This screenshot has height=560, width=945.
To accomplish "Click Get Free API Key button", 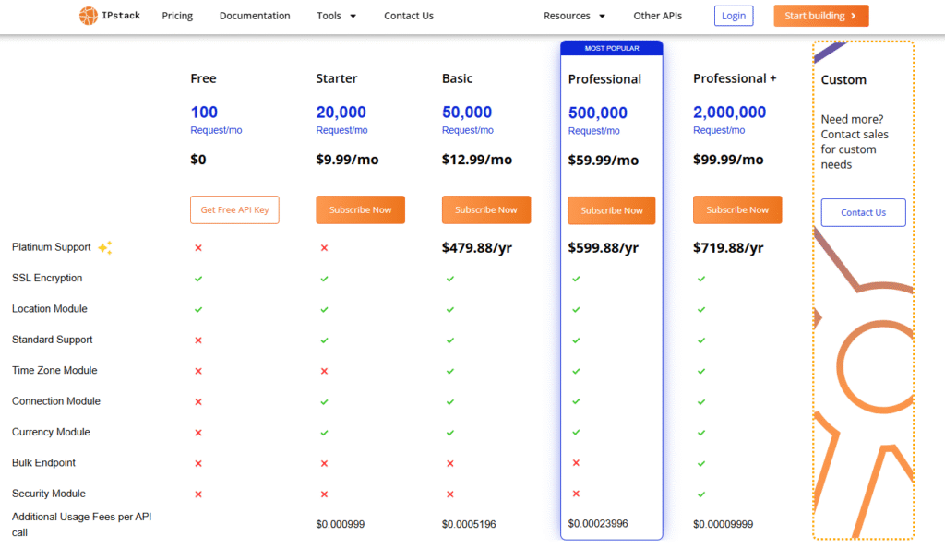I will click(x=234, y=209).
